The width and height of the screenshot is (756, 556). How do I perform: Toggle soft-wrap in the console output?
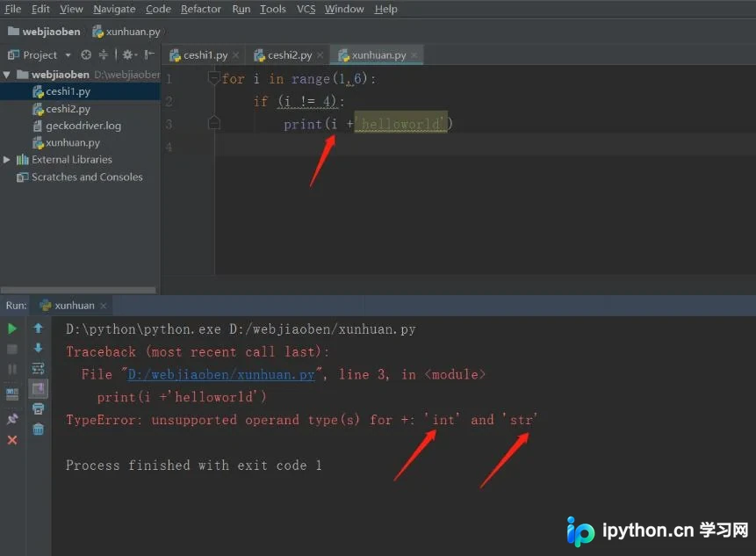(x=38, y=369)
